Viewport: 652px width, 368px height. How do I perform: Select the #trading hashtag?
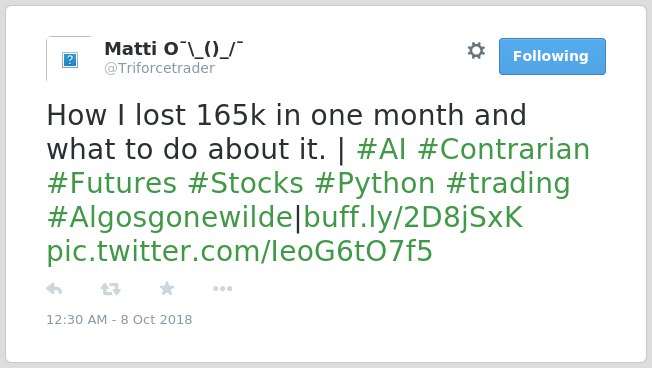point(508,185)
